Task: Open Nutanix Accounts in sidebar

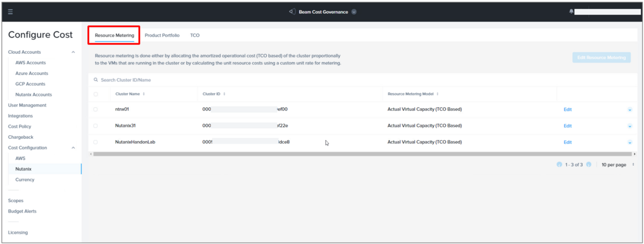Action: tap(34, 95)
